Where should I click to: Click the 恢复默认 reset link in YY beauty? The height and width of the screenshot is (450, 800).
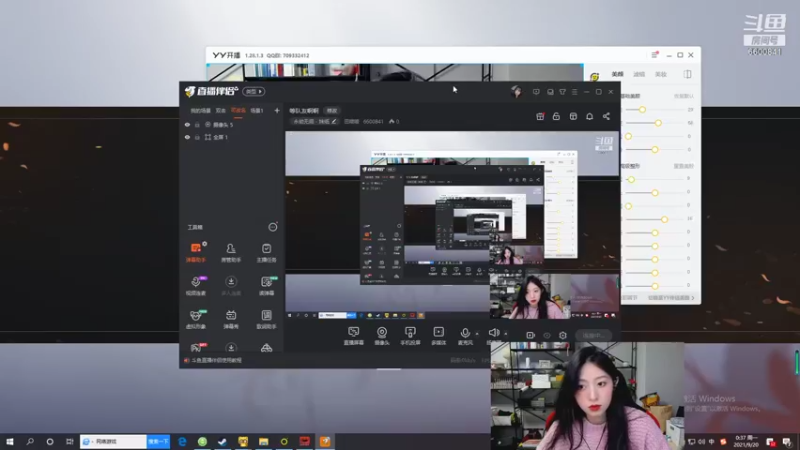click(x=684, y=96)
